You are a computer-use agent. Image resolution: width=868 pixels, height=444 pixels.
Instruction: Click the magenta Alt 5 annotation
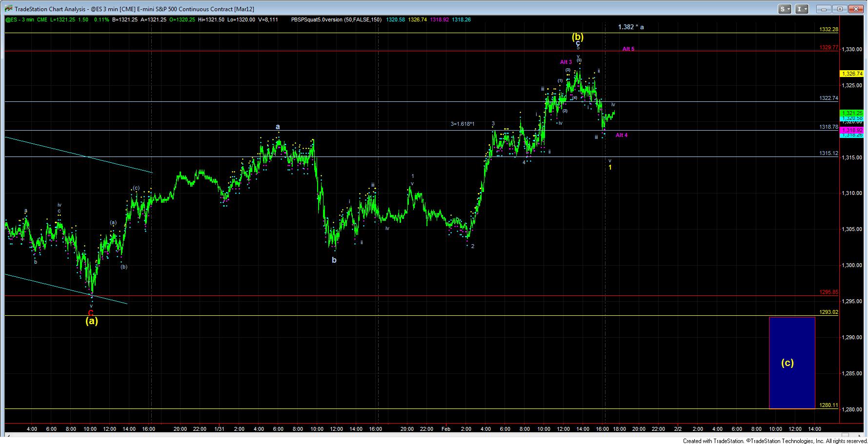[x=628, y=49]
